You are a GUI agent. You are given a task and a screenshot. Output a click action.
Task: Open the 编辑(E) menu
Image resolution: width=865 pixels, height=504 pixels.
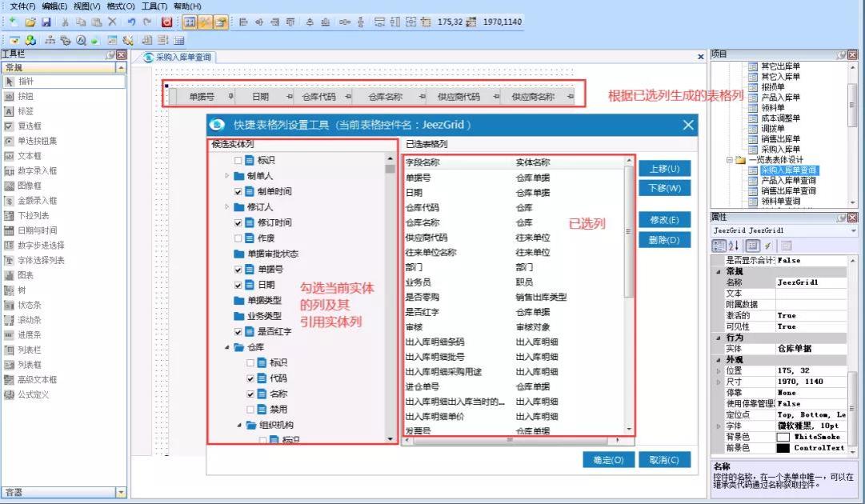tap(54, 6)
